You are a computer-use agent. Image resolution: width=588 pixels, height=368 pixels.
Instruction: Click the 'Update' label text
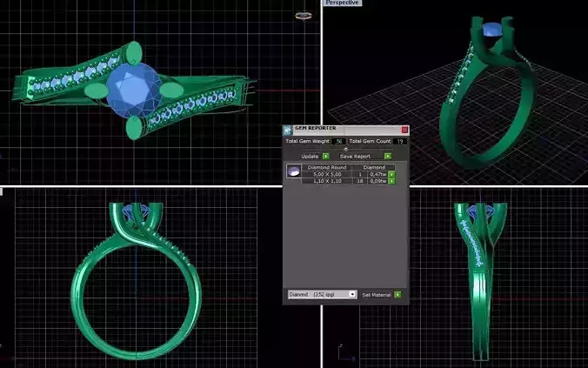[310, 157]
